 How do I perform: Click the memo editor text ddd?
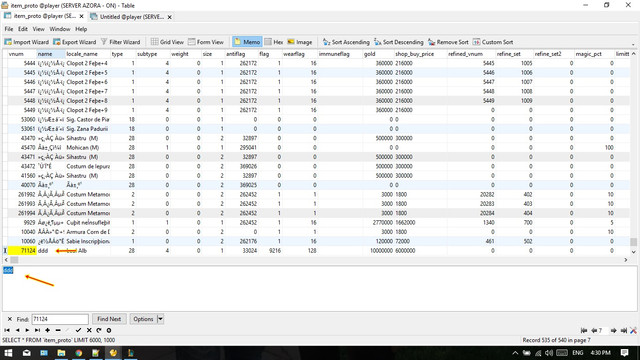8,270
